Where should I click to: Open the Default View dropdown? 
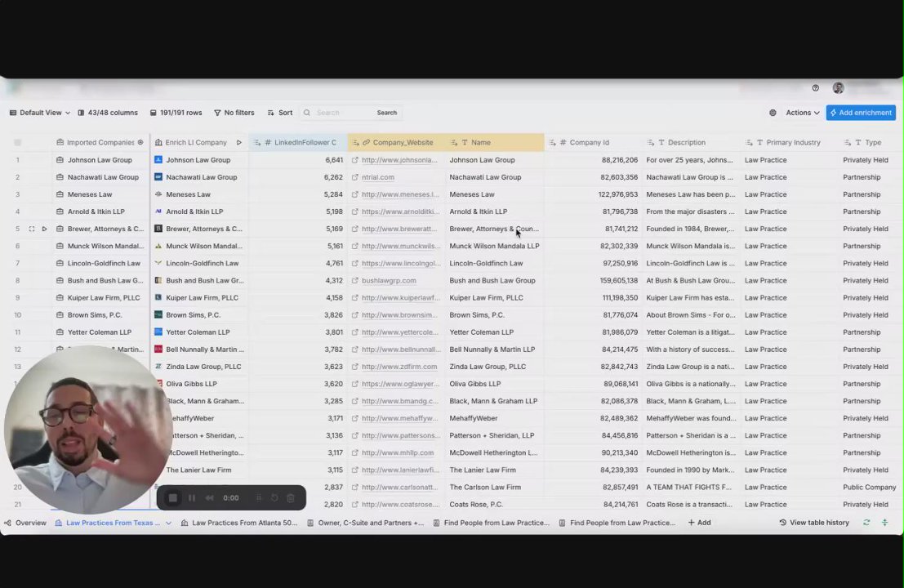pos(40,113)
